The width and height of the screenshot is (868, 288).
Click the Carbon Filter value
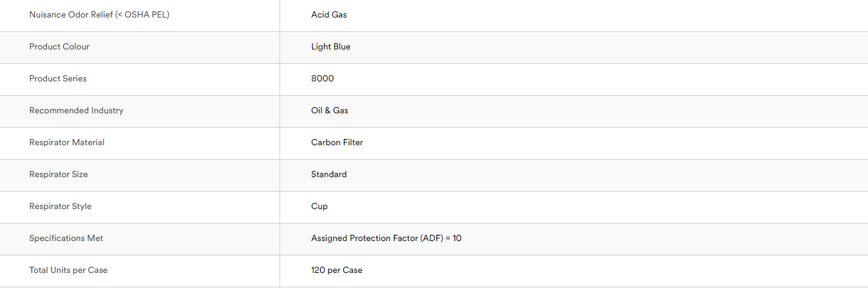[x=337, y=142]
